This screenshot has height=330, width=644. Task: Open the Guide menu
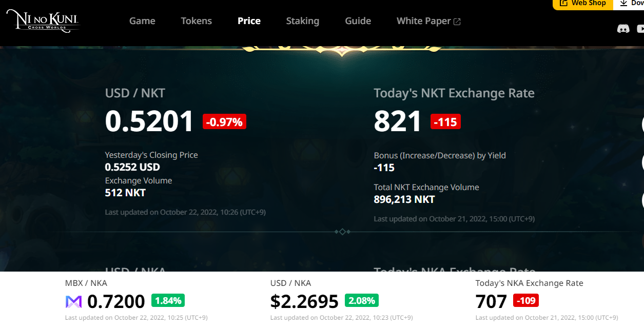358,21
